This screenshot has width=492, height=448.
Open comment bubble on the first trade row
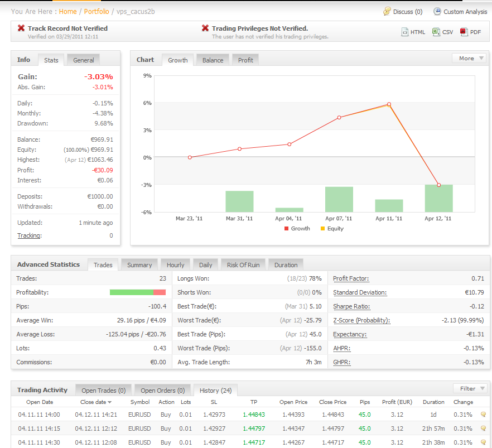click(484, 415)
